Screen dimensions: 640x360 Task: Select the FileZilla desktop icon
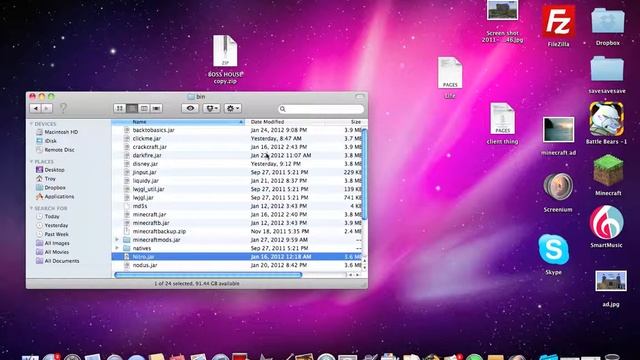point(558,25)
